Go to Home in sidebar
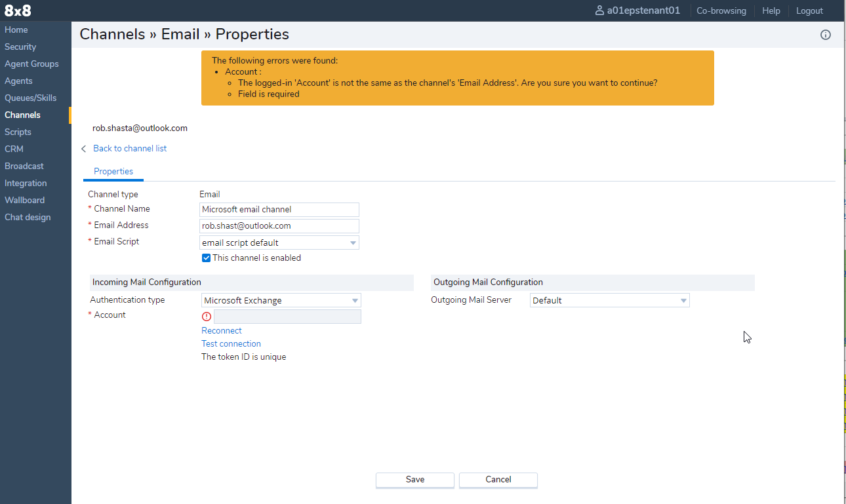This screenshot has width=846, height=504. [x=16, y=29]
